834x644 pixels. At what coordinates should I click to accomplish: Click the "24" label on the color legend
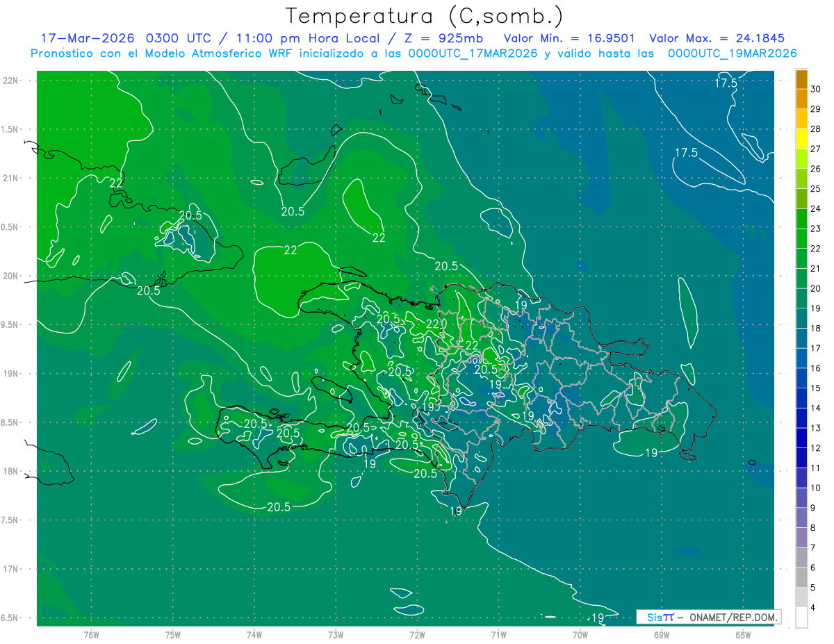tap(816, 208)
